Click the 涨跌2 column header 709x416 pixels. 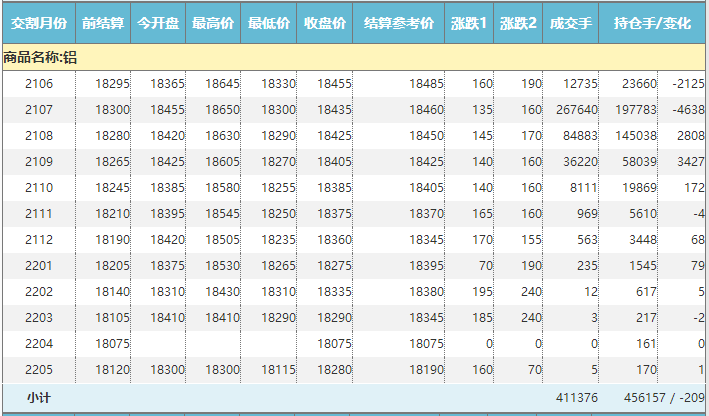click(x=518, y=22)
